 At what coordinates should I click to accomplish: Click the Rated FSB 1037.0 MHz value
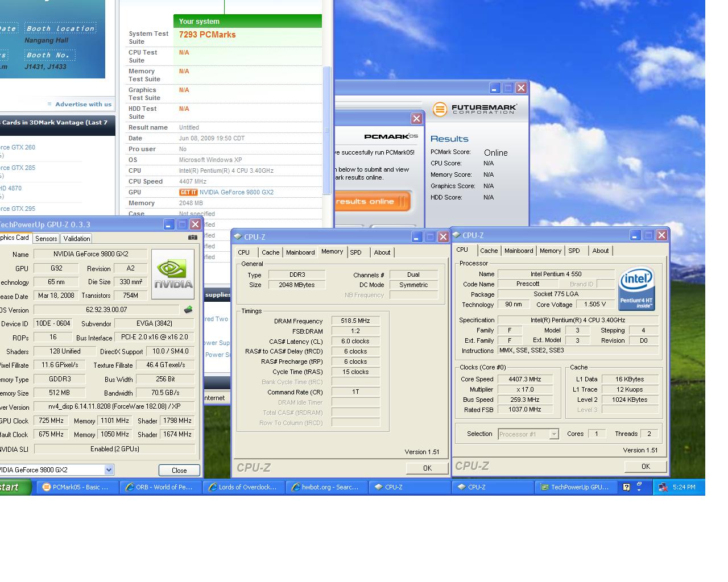point(525,410)
